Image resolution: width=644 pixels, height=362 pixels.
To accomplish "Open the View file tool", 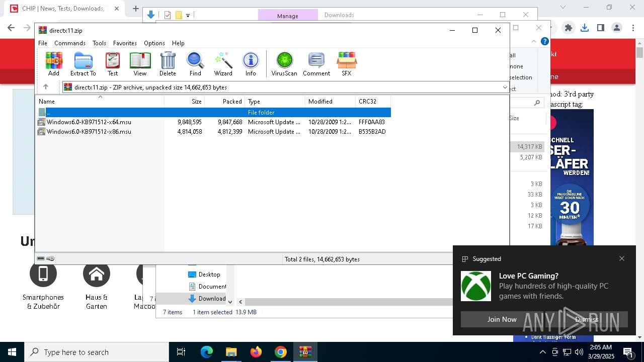I will click(140, 64).
